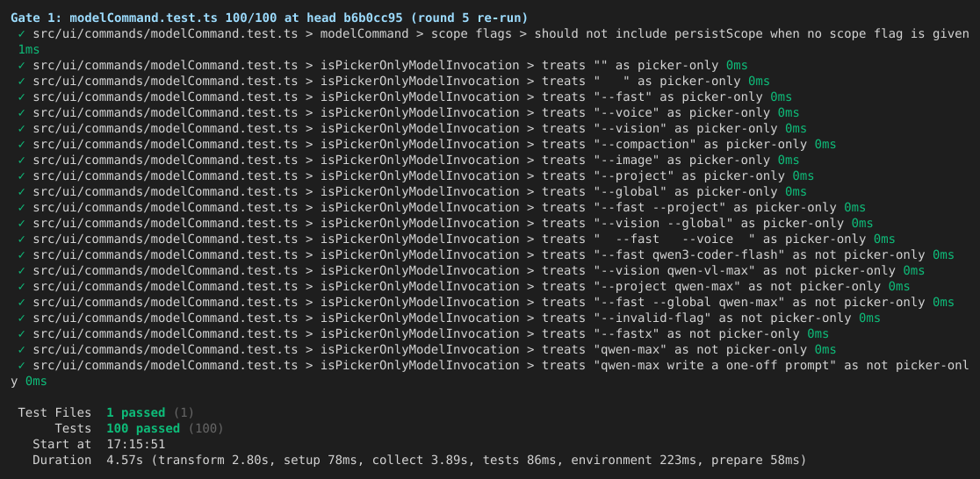Click the Gate 1 modelCommand.test.ts header line
The height and width of the screenshot is (479, 980).
(x=270, y=18)
